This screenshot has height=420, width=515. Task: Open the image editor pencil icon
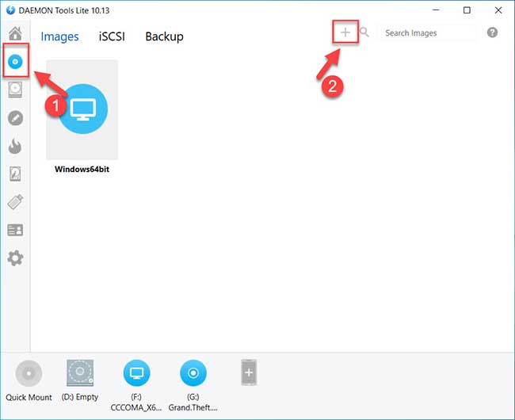[15, 118]
